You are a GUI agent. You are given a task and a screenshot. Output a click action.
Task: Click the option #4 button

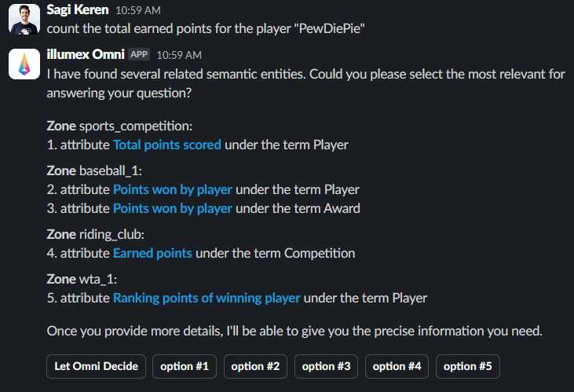point(397,366)
